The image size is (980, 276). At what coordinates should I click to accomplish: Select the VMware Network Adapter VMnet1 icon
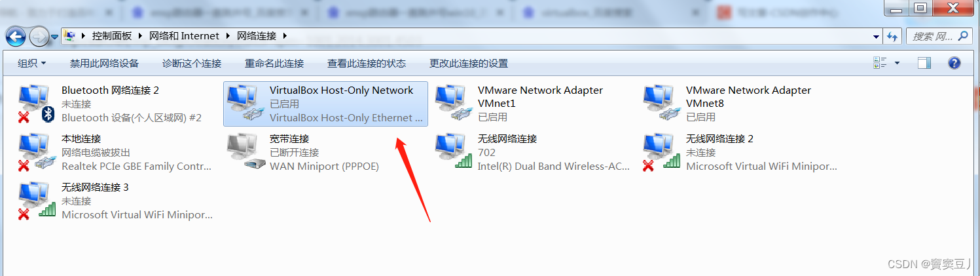[454, 104]
